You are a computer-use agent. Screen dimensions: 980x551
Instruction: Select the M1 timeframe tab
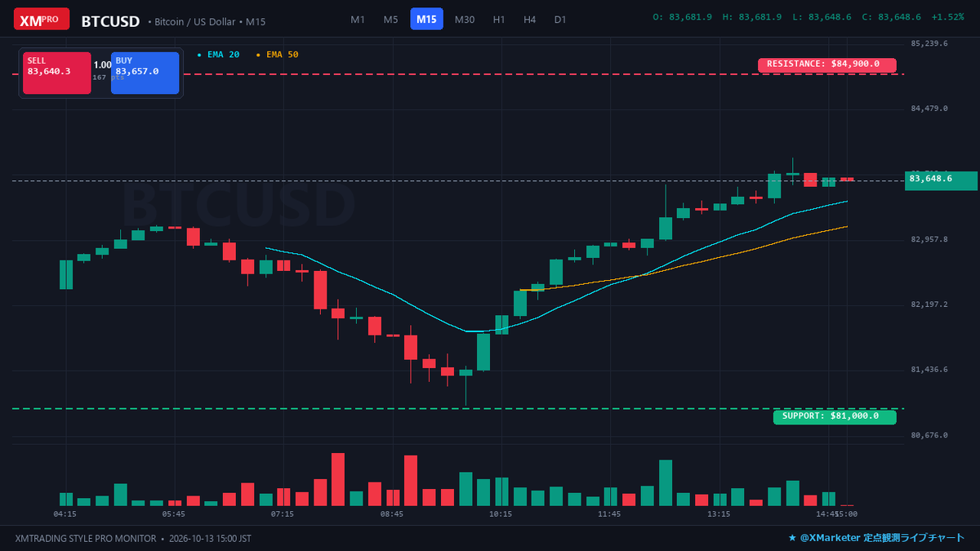pyautogui.click(x=358, y=20)
